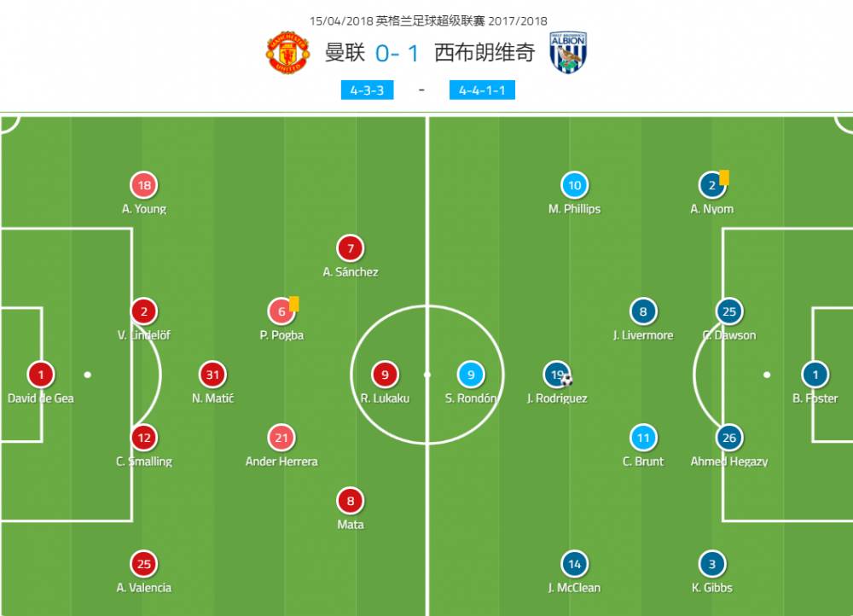Click R. Lukaku's number 9 player circle

coord(385,375)
